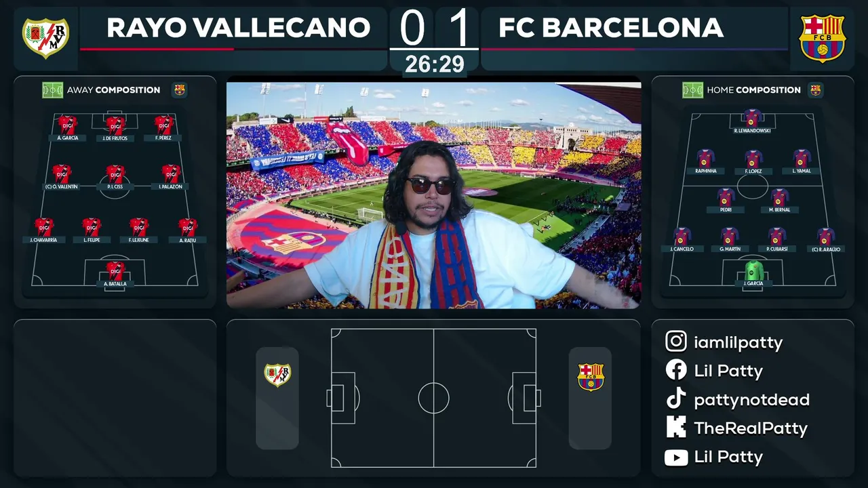Click the Instagram icon beside iamlilpatty
868x488 pixels.
pyautogui.click(x=676, y=342)
